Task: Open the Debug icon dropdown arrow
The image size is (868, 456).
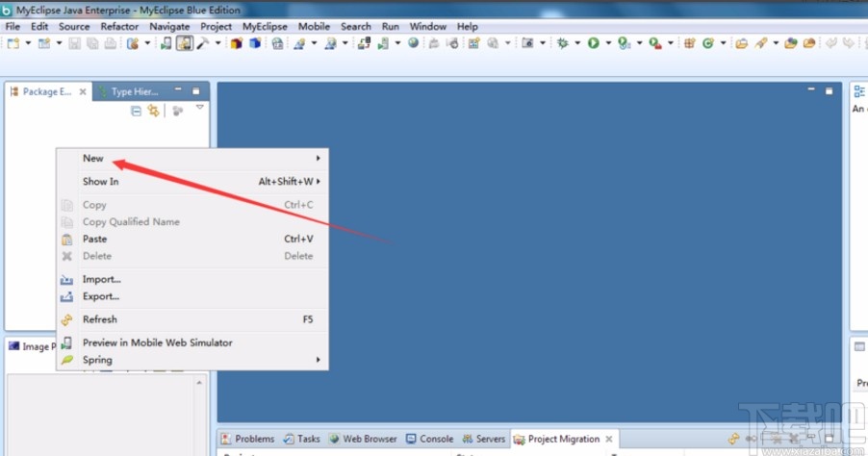Action: (x=577, y=43)
